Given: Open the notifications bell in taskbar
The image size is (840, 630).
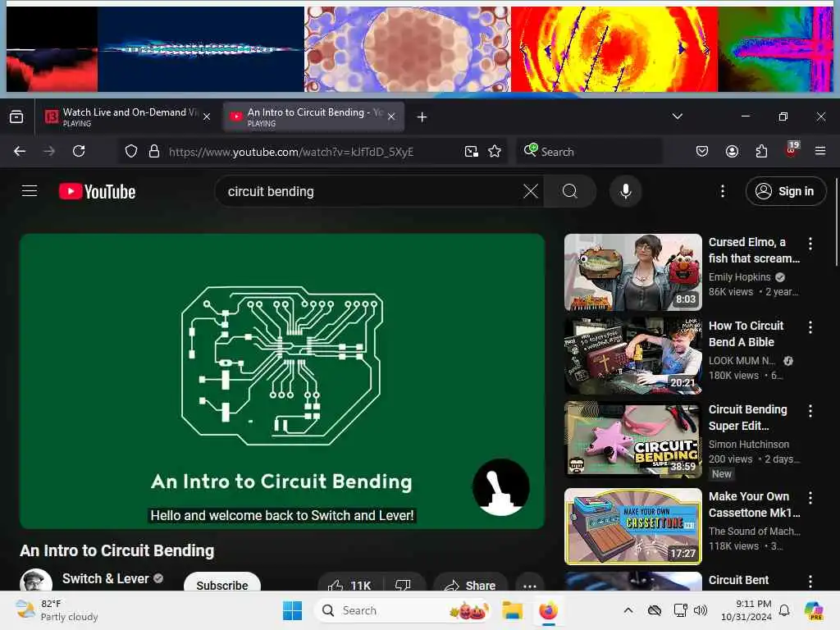Looking at the screenshot, I should tap(783, 610).
